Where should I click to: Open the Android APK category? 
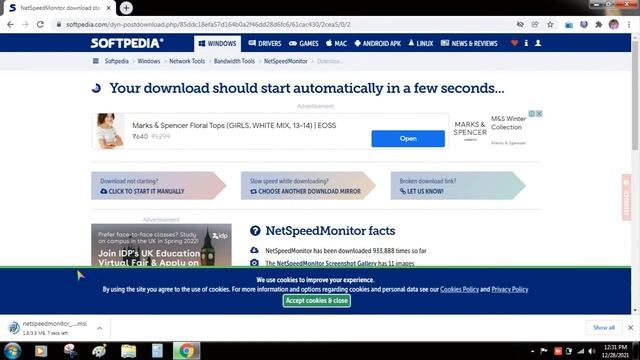pyautogui.click(x=378, y=43)
